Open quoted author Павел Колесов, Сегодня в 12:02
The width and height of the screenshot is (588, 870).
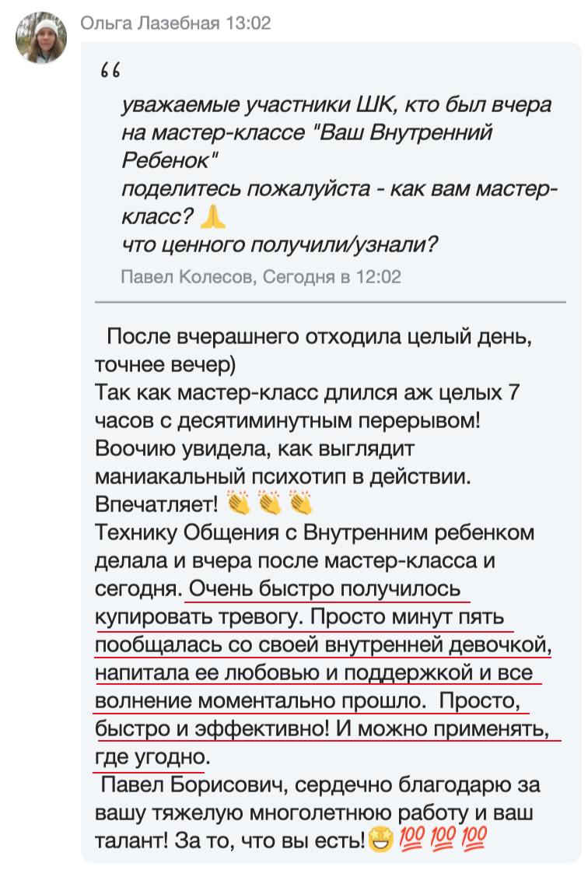[261, 276]
